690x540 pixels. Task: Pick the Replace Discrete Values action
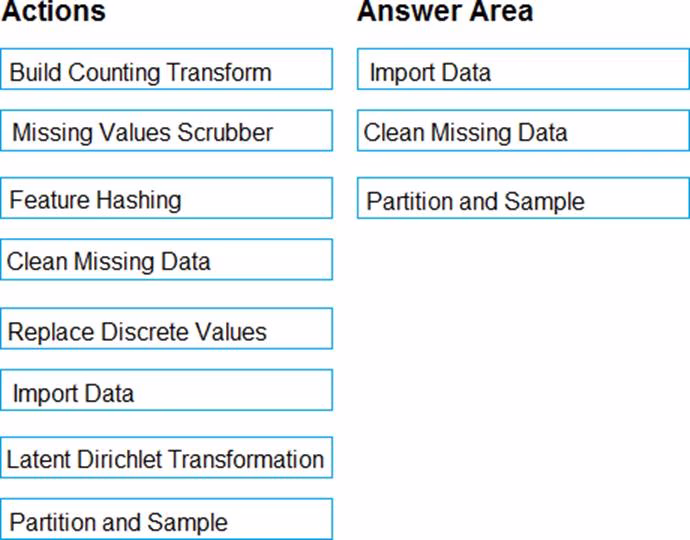click(x=167, y=331)
